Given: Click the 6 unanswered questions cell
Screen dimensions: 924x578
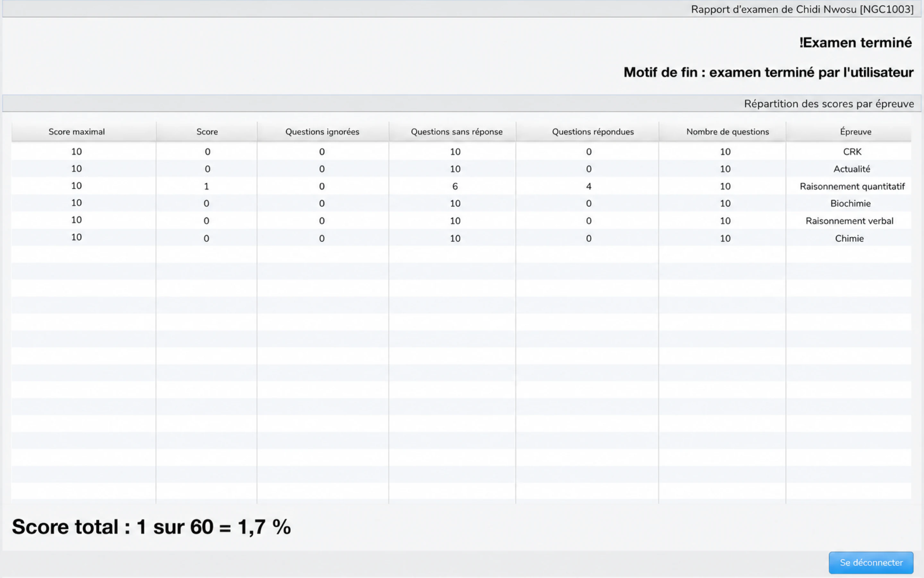Looking at the screenshot, I should pyautogui.click(x=455, y=187).
